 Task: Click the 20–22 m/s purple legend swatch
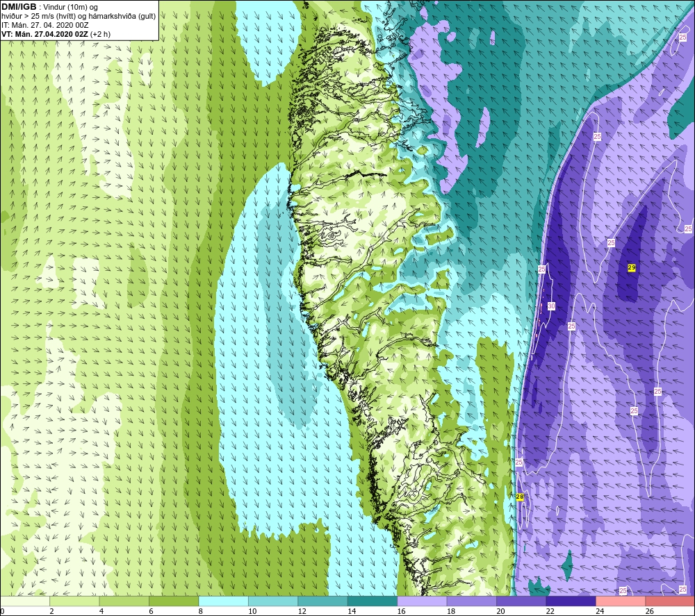pos(521,601)
